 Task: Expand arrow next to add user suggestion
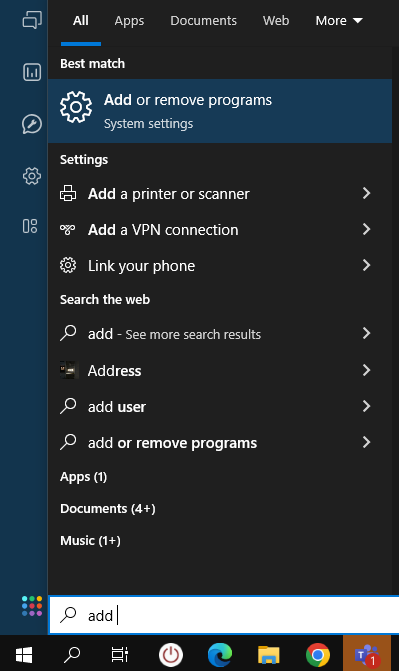pyautogui.click(x=366, y=406)
